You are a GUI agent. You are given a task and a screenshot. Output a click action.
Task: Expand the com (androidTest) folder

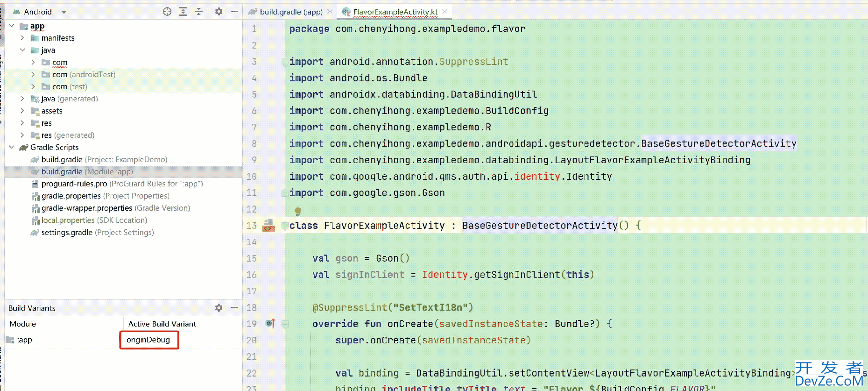click(x=33, y=74)
